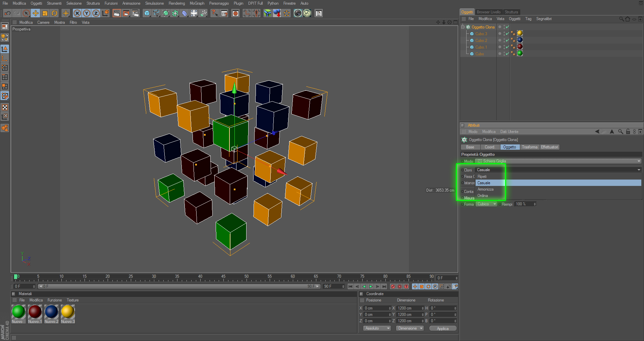Switch the coordinate system icon beside Z lock
644x341 pixels.
click(x=105, y=13)
